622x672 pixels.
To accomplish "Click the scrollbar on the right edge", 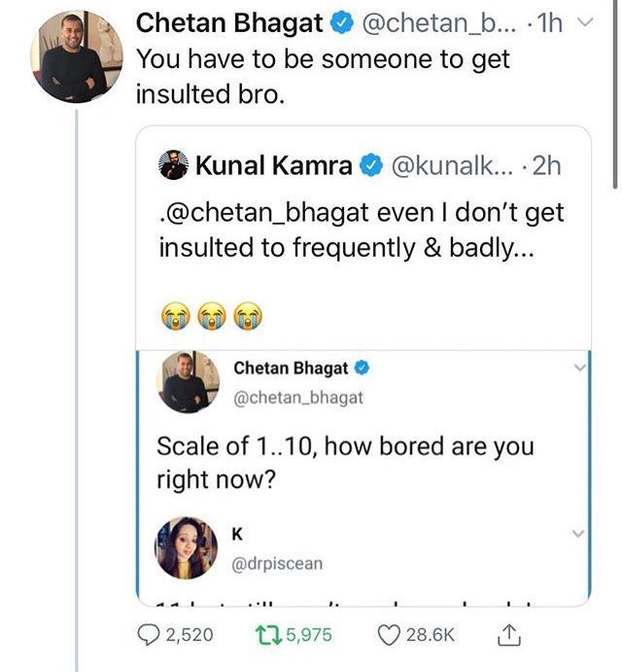I will point(614,97).
